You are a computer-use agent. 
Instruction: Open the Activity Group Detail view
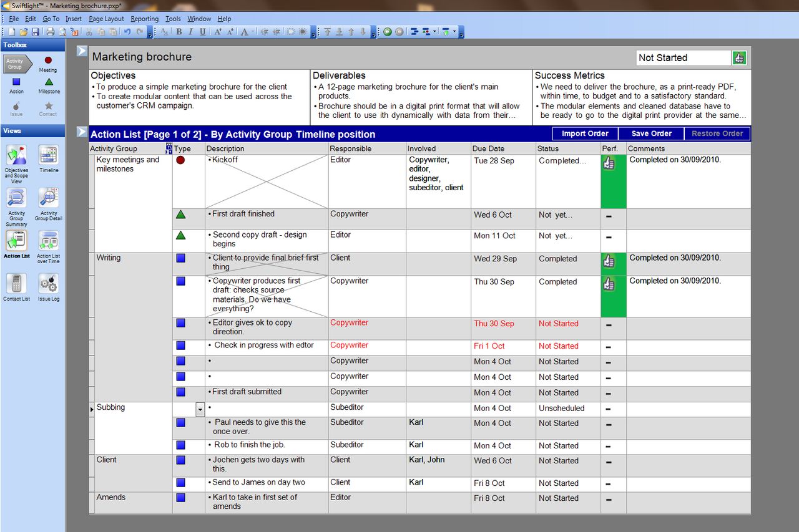click(x=49, y=205)
